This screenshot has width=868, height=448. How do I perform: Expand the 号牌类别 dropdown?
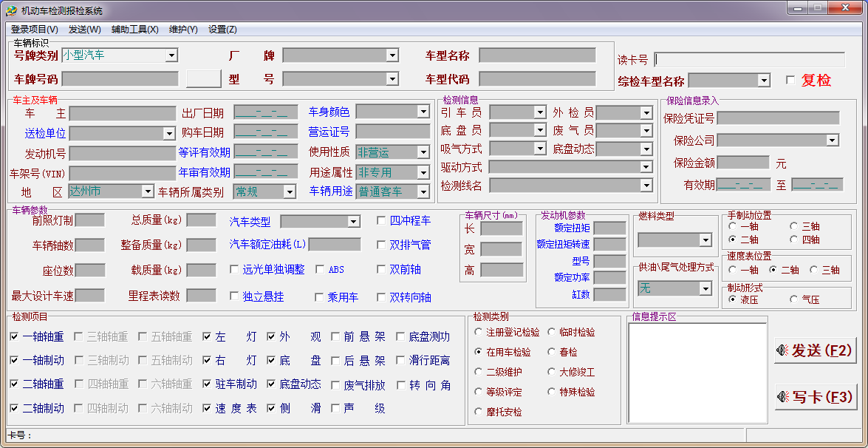pos(171,55)
